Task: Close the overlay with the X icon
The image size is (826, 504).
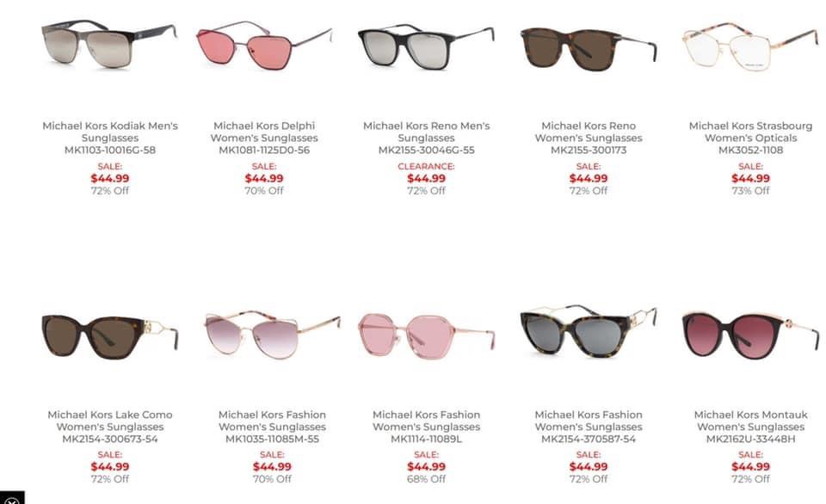Action: pos(11,499)
